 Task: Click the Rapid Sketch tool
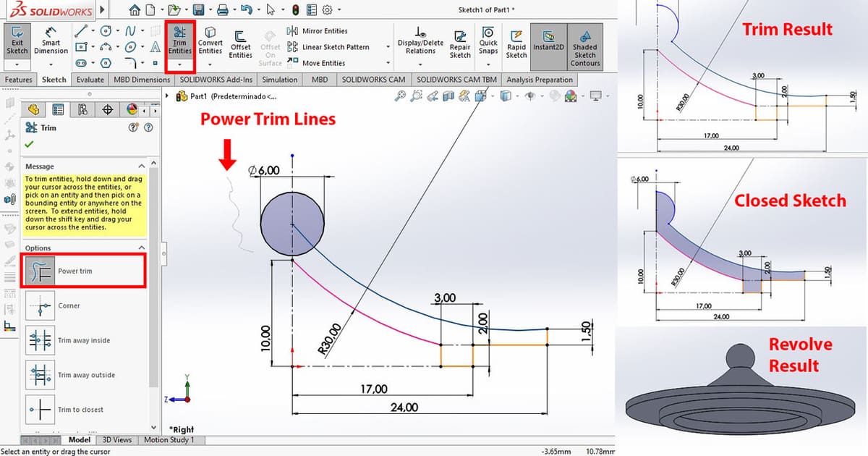[516, 45]
